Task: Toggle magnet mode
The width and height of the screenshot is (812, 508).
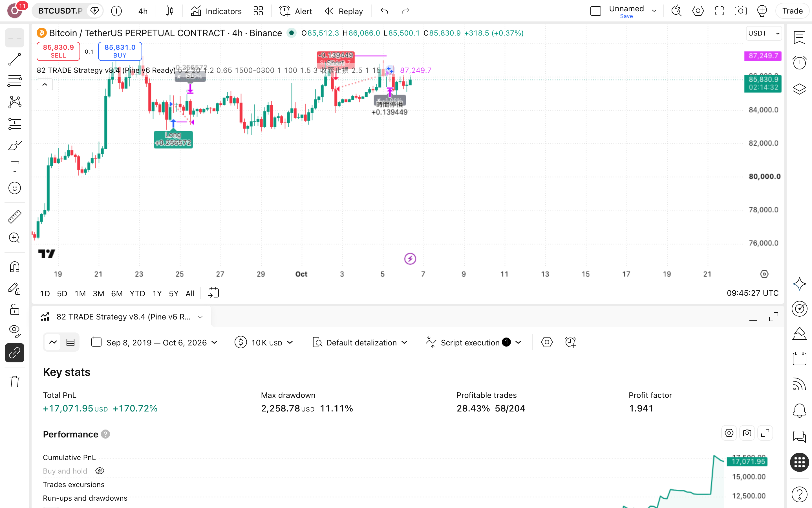Action: pos(14,267)
